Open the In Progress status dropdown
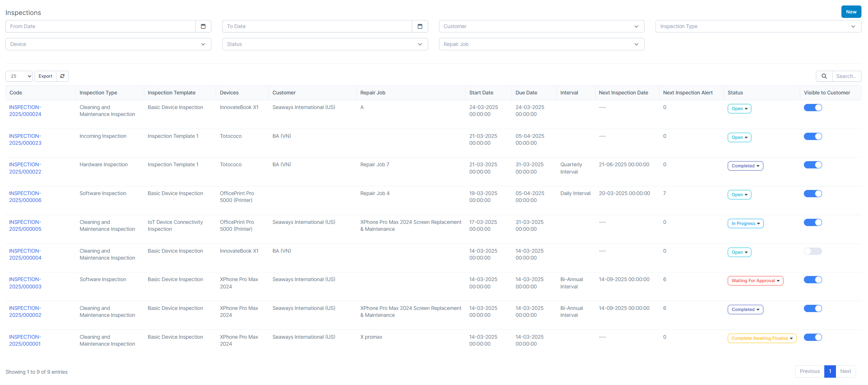Viewport: 868px width, 385px height. click(x=745, y=223)
